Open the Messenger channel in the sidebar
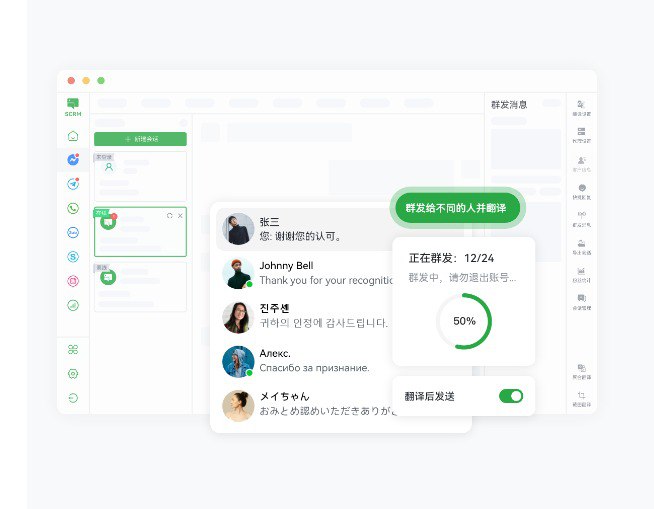 point(73,160)
